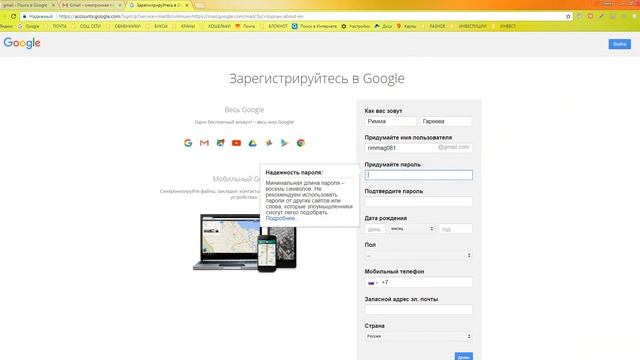
Task: Click the last name field containing Гареева
Action: point(446,121)
